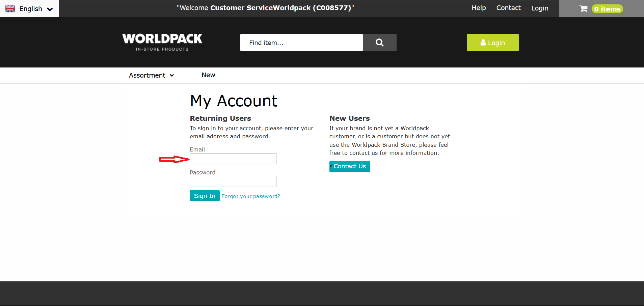The height and width of the screenshot is (306, 644).
Task: Collapse the language selector chevron
Action: pyautogui.click(x=50, y=9)
